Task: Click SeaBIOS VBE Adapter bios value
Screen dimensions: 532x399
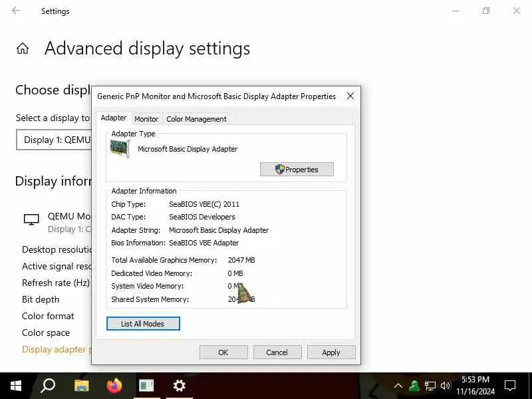Action: pos(204,243)
